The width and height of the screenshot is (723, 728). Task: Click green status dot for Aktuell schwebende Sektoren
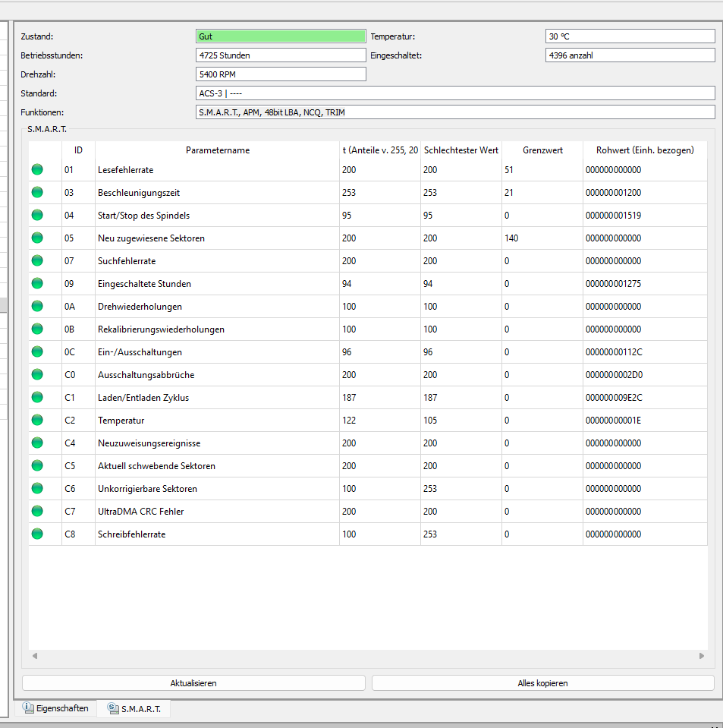[37, 465]
